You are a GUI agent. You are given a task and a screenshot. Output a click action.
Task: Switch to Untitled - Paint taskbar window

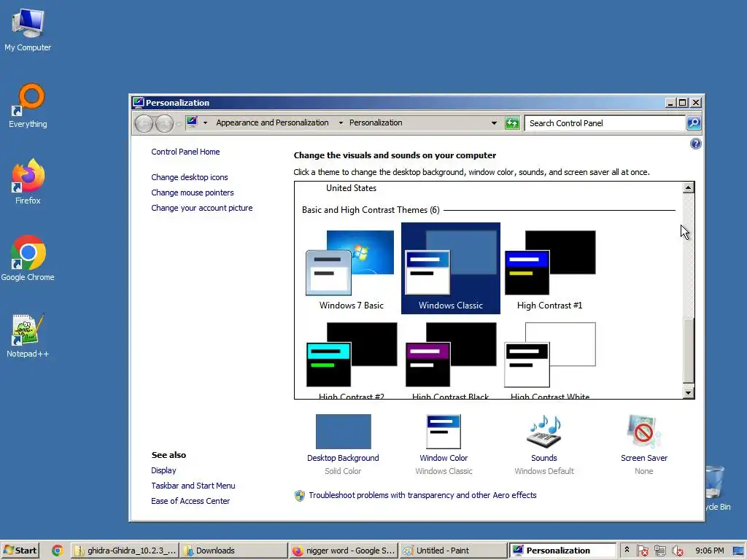[x=453, y=551]
